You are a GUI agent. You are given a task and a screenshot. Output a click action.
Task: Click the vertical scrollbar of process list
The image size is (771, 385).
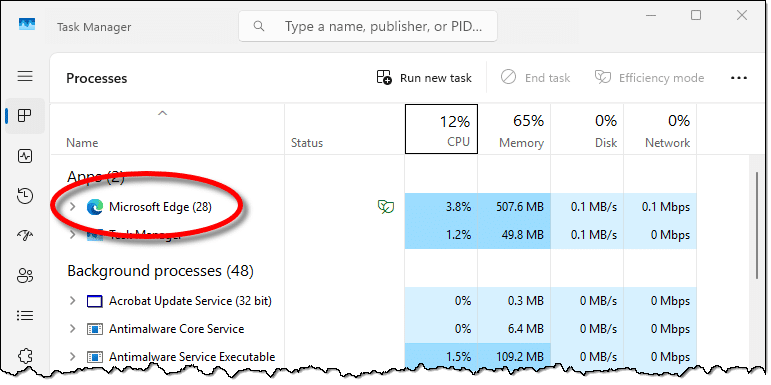click(757, 225)
